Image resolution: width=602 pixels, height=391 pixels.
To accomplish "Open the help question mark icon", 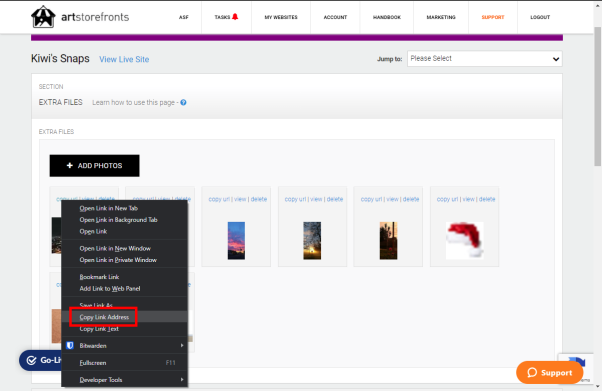I will [184, 103].
